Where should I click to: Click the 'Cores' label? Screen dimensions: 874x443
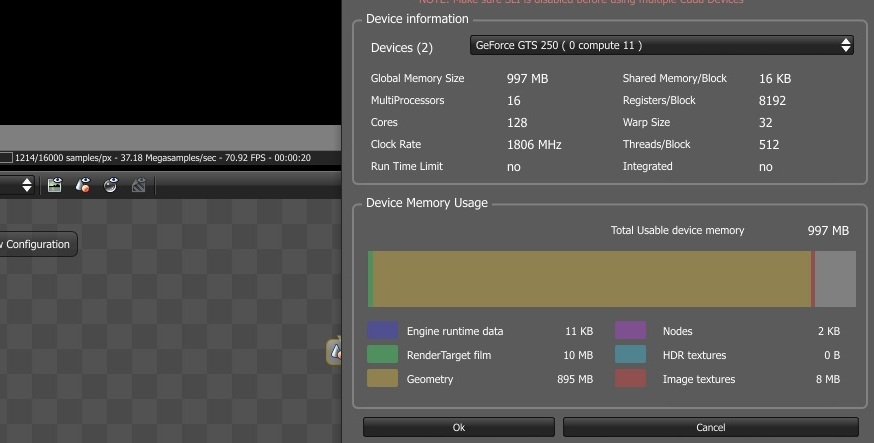click(384, 123)
